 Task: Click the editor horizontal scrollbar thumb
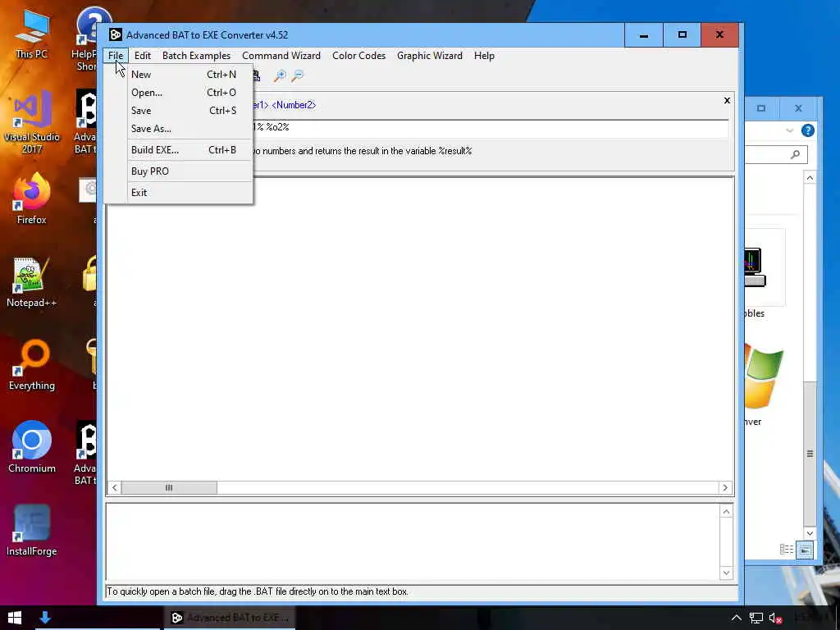tap(169, 487)
